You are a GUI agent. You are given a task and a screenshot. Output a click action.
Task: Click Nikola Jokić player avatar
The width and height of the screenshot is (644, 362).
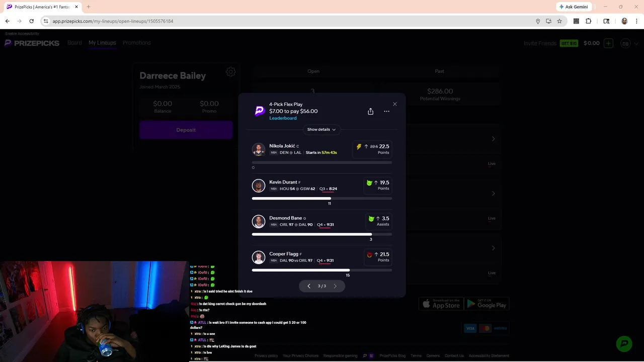[x=259, y=149]
